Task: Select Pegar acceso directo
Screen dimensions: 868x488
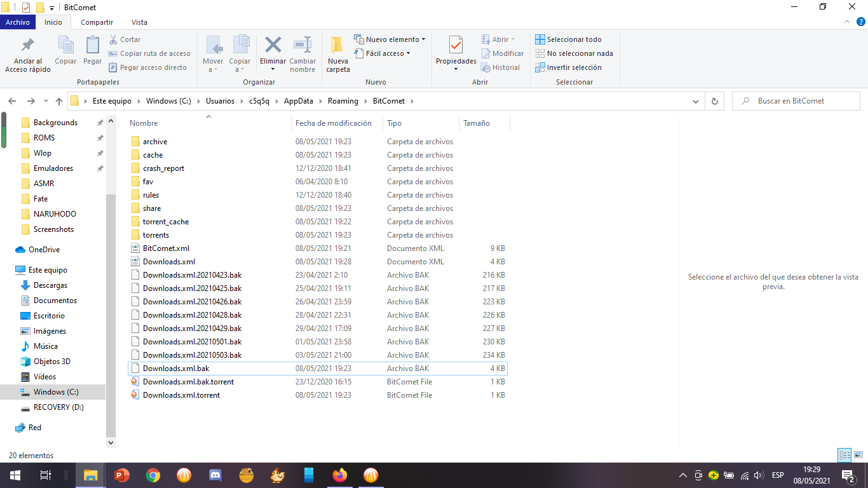Action: pos(147,67)
